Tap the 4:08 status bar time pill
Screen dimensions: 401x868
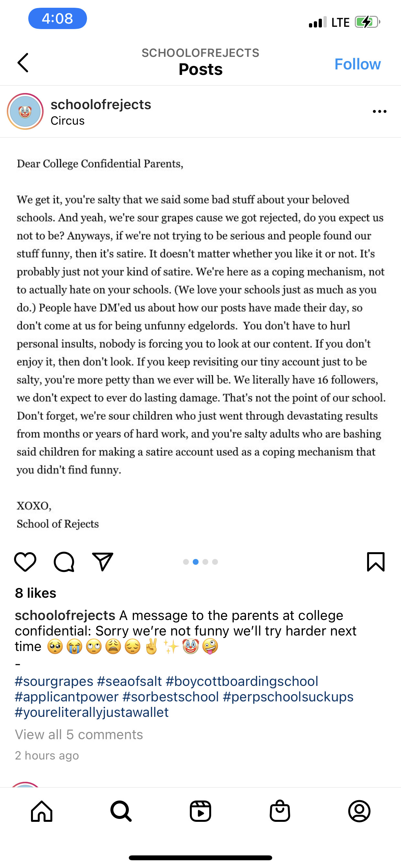(57, 18)
